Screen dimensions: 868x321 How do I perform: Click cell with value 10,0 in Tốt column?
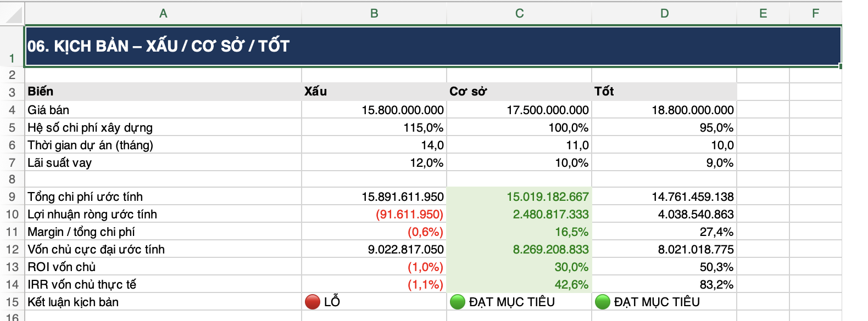click(x=664, y=145)
